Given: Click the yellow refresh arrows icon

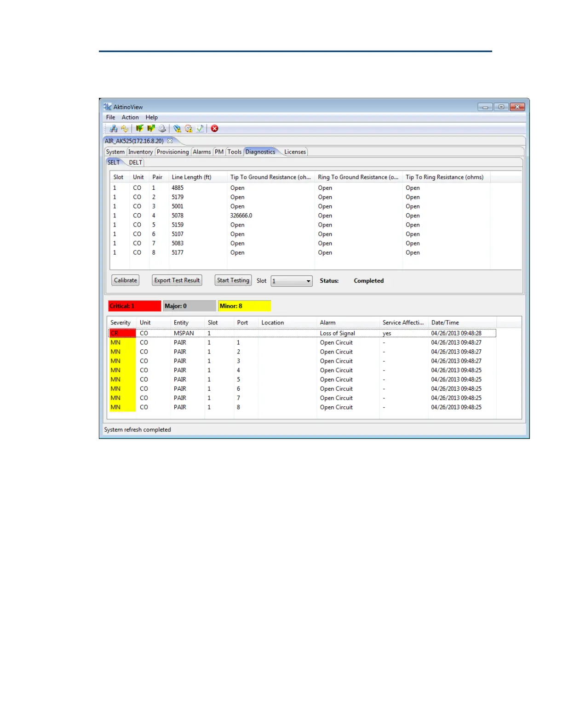Looking at the screenshot, I should click(125, 129).
